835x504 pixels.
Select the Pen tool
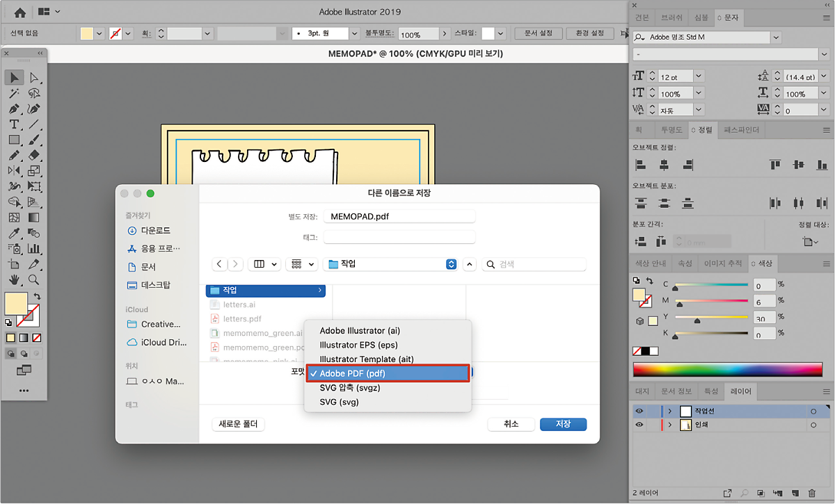coord(14,109)
